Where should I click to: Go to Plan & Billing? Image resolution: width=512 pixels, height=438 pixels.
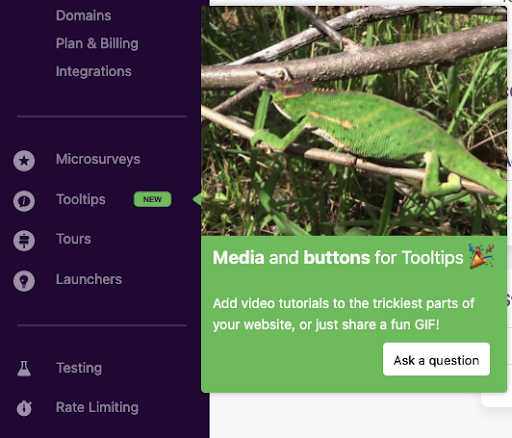pos(97,44)
